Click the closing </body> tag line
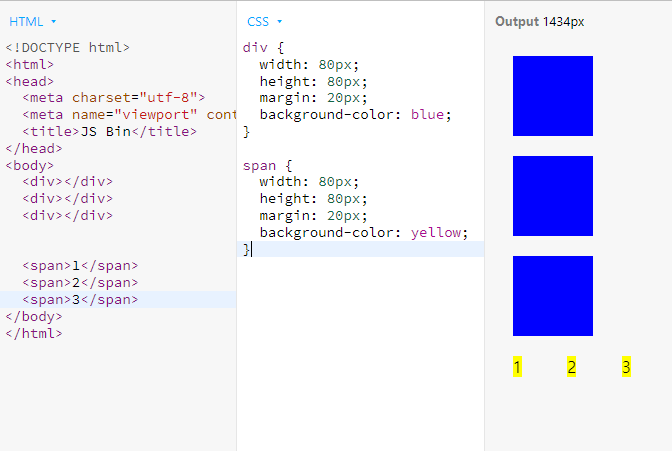 [34, 316]
